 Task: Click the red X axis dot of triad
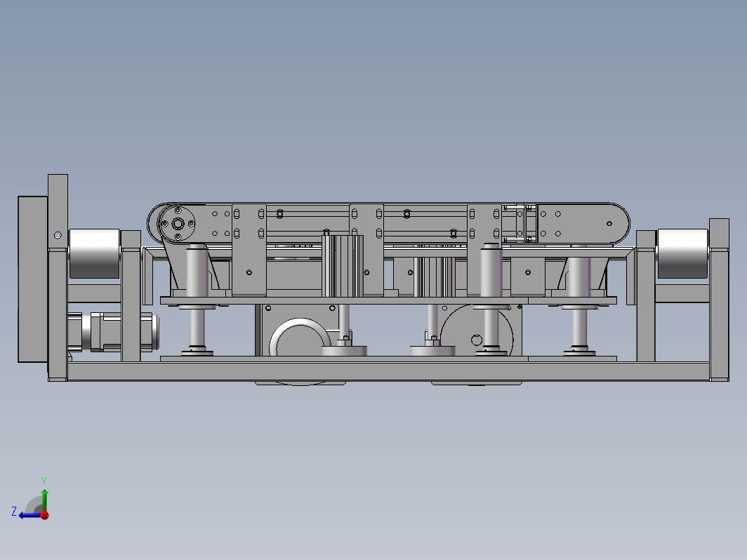45,515
